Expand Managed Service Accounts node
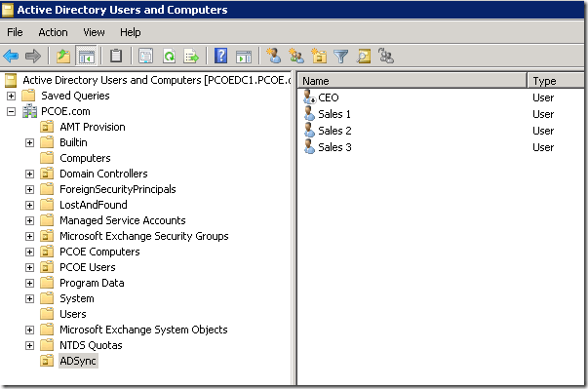This screenshot has width=588, height=389. pos(29,220)
